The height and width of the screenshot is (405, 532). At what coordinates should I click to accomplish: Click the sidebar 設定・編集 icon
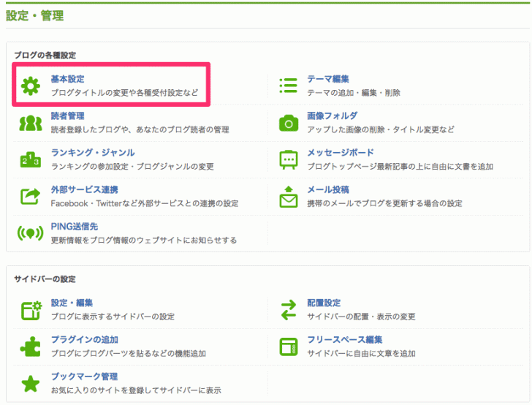point(31,310)
